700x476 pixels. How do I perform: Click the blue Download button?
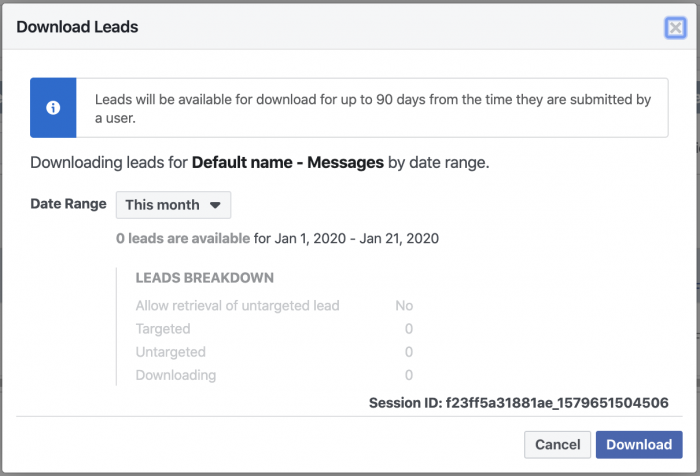point(639,444)
